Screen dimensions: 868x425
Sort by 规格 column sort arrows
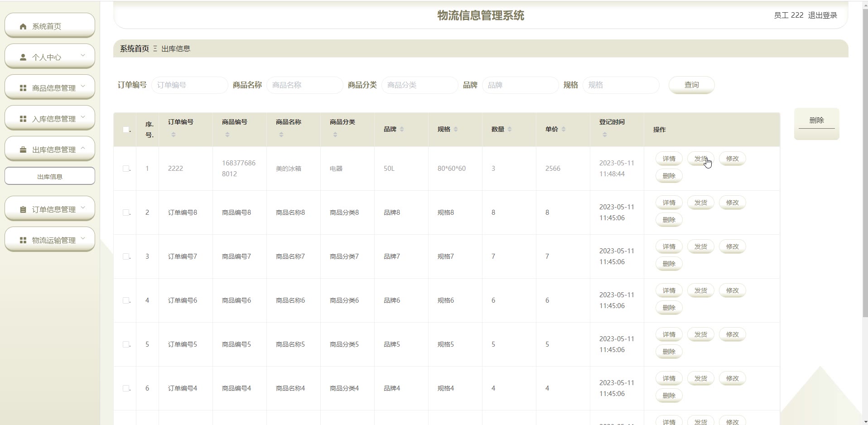pos(456,129)
